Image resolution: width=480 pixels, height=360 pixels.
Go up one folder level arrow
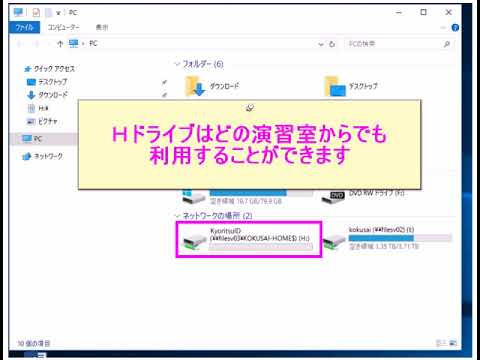pos(60,44)
